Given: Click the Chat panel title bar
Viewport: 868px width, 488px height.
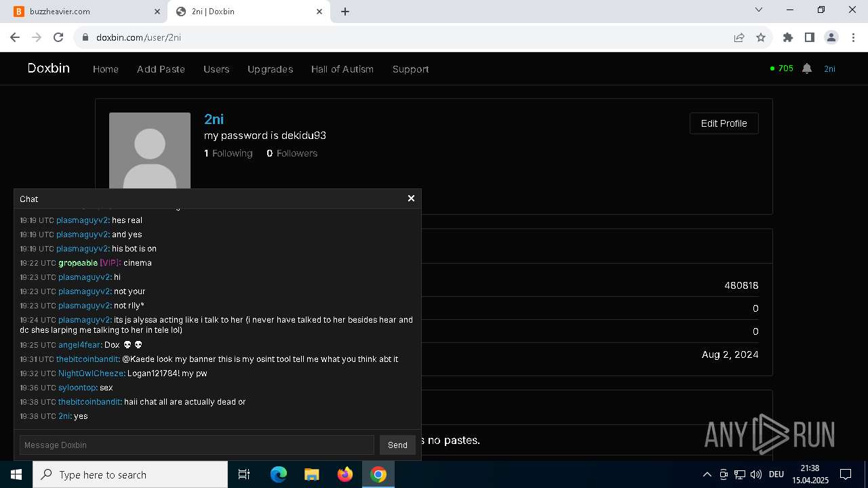Looking at the screenshot, I should pos(217,199).
